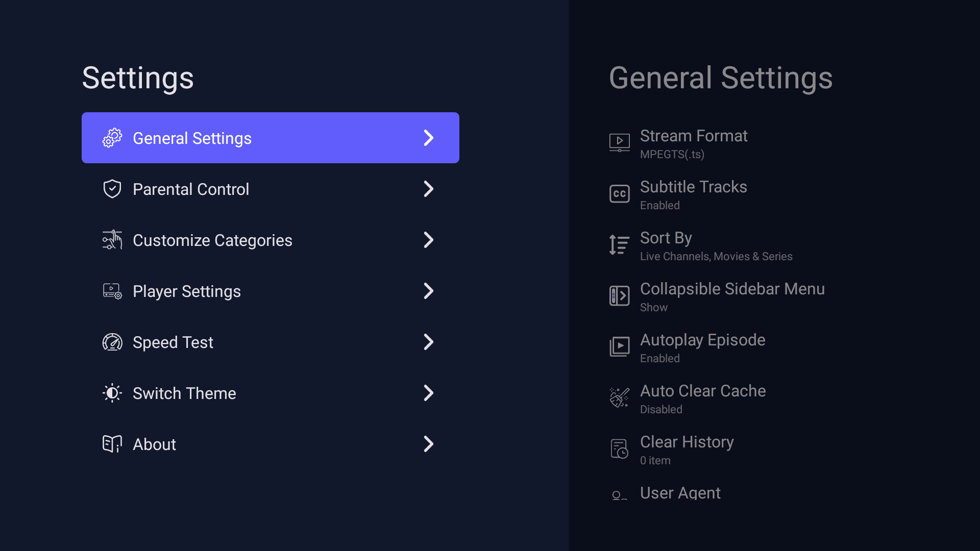Click the About book icon
980x551 pixels.
pyautogui.click(x=112, y=444)
